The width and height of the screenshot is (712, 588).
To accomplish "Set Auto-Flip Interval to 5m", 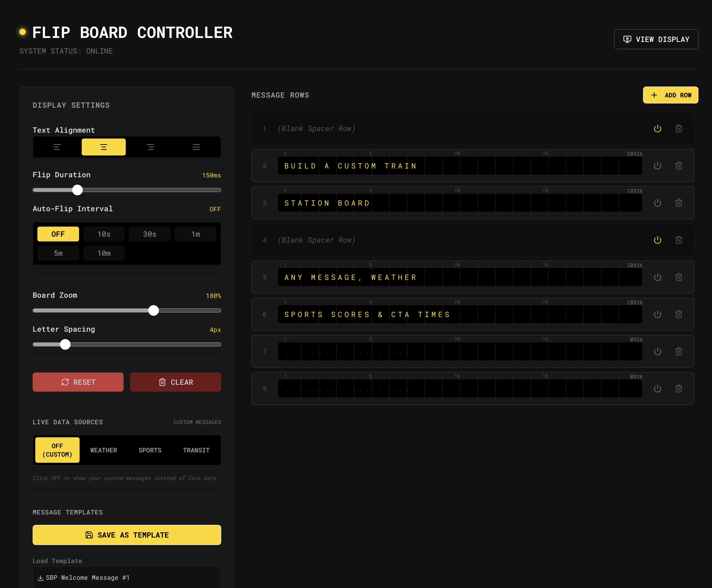I will pos(58,253).
